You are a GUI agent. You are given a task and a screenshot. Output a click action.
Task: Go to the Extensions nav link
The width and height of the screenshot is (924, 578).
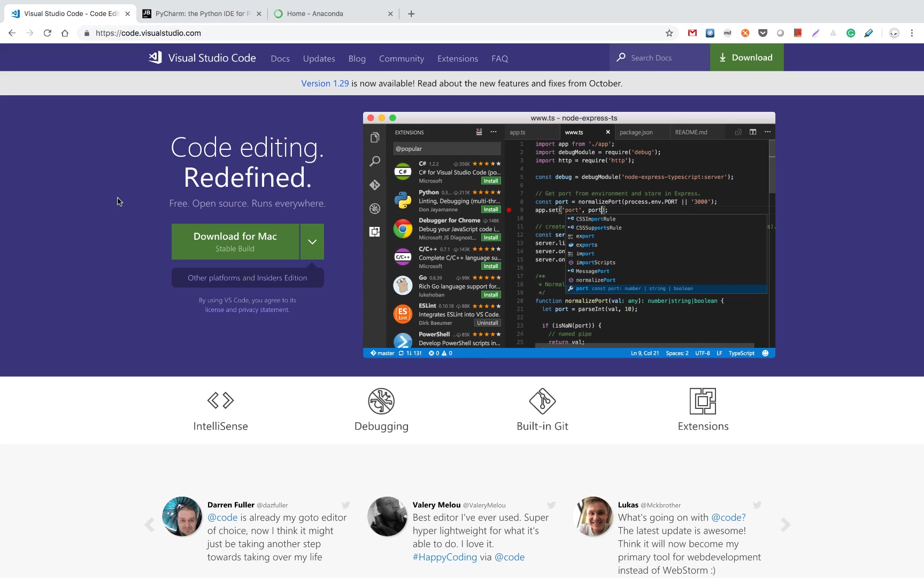pos(458,58)
